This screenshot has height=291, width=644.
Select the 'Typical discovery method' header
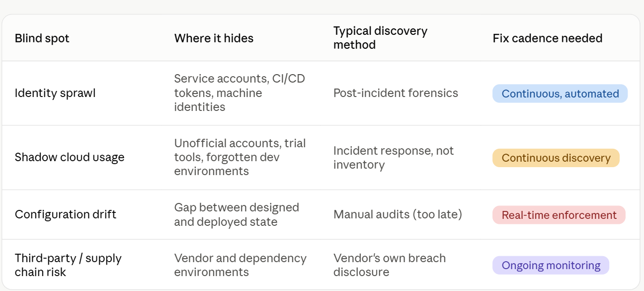tap(380, 38)
